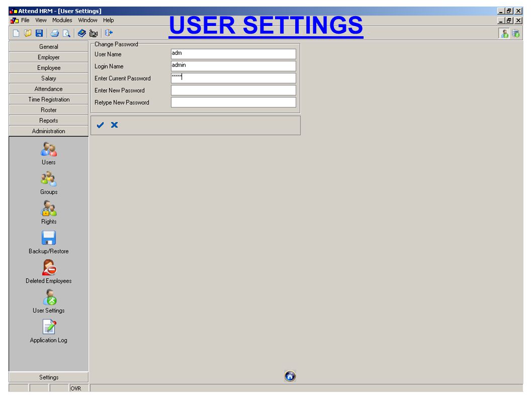
Task: Click the Login Name input field
Action: (x=233, y=66)
